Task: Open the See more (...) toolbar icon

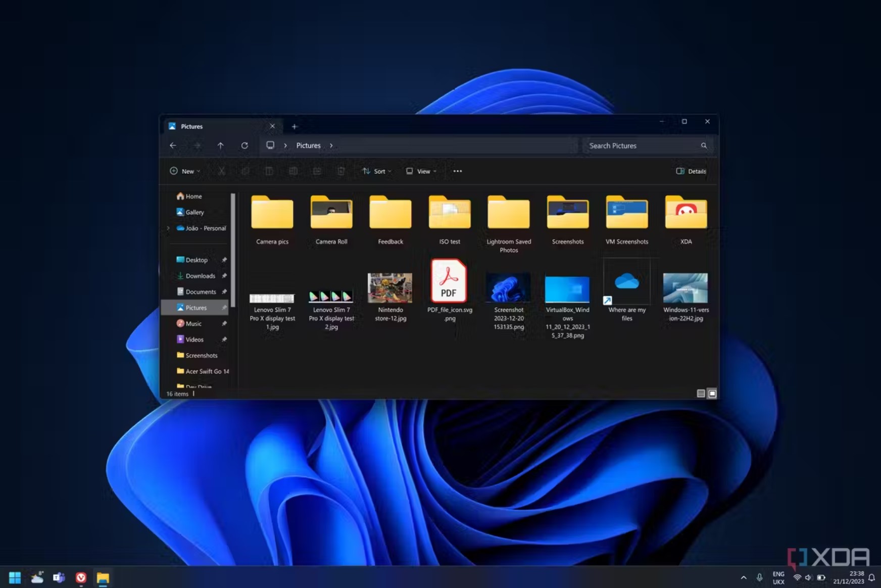Action: [457, 171]
